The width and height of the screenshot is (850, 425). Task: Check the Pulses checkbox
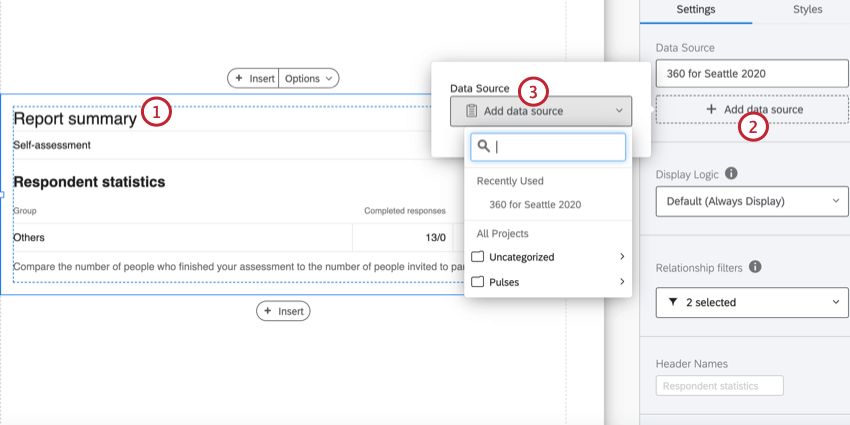pos(478,282)
